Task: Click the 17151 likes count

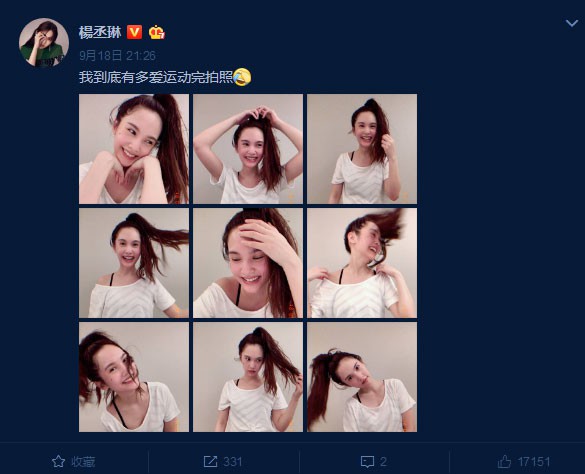Action: [534, 462]
